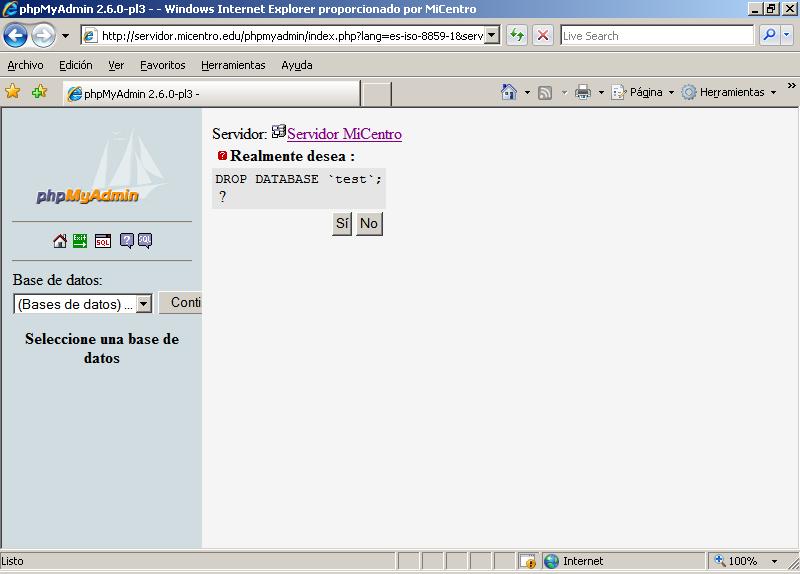Viewport: 800px width, 574px height.
Task: Follow the Servidor MiCentro link
Action: pos(344,134)
